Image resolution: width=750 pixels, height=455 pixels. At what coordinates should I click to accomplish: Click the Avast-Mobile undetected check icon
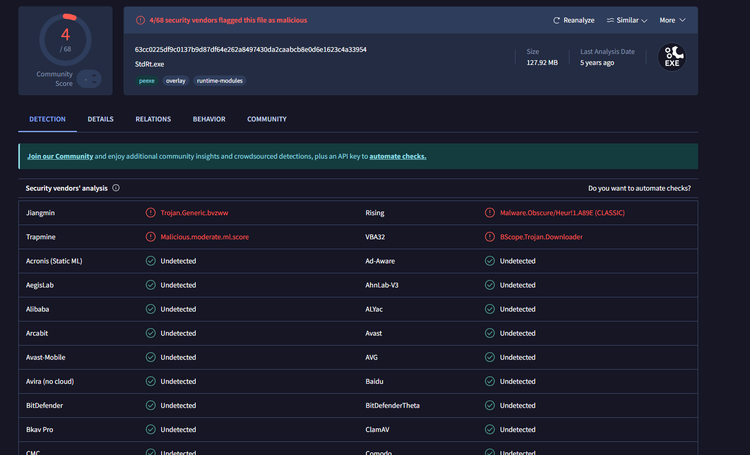(151, 357)
